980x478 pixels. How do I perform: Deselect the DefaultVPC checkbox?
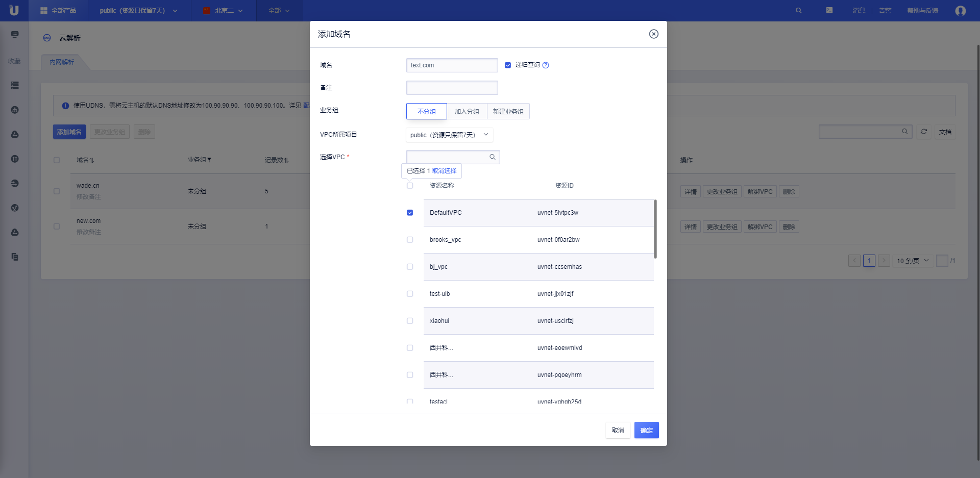410,213
